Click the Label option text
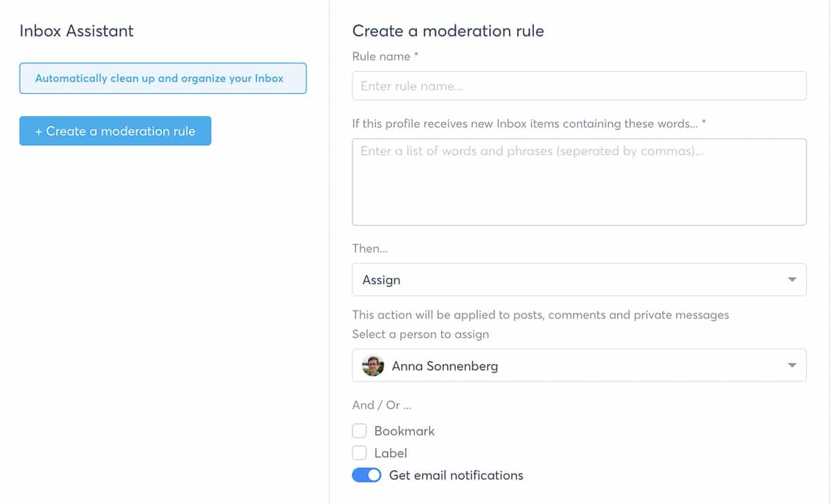 391,453
